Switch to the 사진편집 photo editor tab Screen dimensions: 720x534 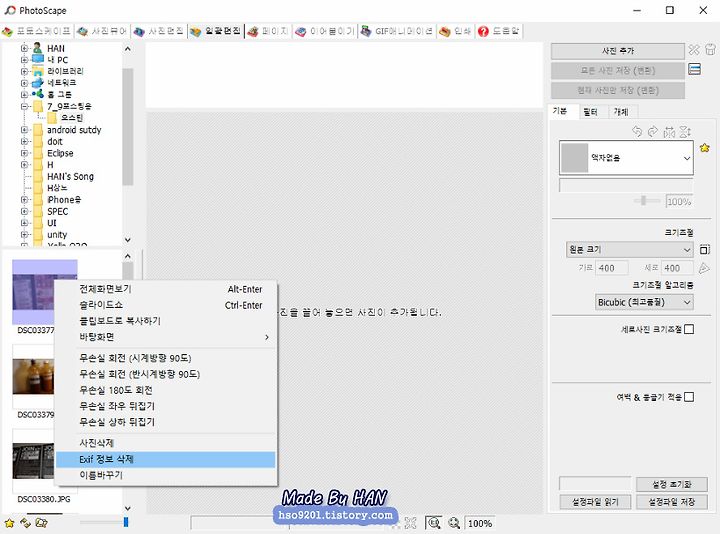[x=159, y=31]
